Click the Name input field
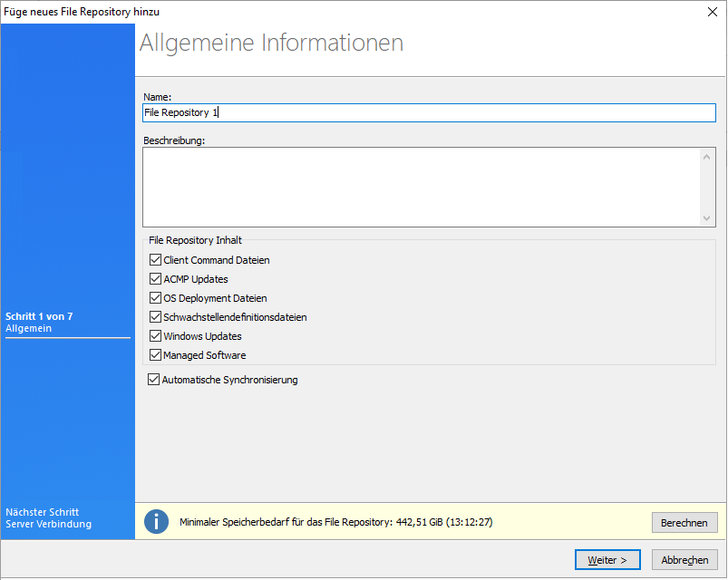This screenshot has height=580, width=728. pos(429,112)
